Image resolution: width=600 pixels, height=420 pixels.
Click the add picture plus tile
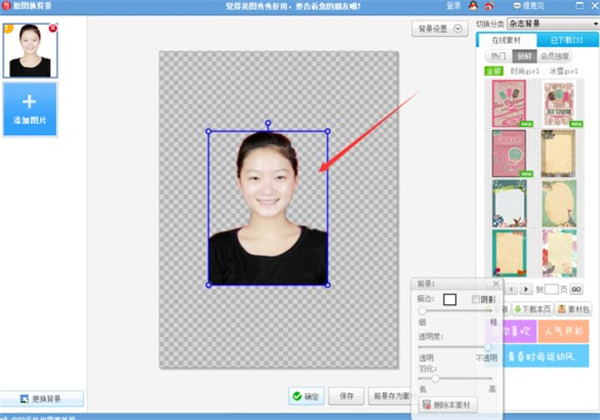30,109
